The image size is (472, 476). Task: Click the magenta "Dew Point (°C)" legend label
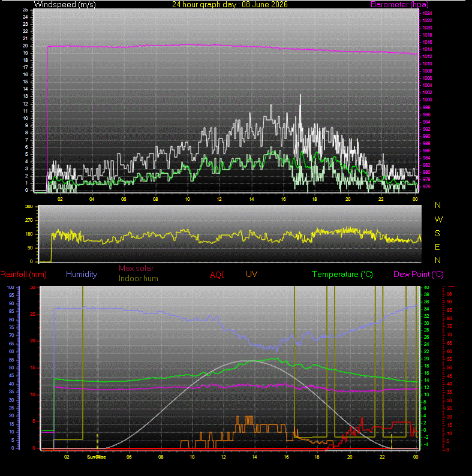coord(419,275)
